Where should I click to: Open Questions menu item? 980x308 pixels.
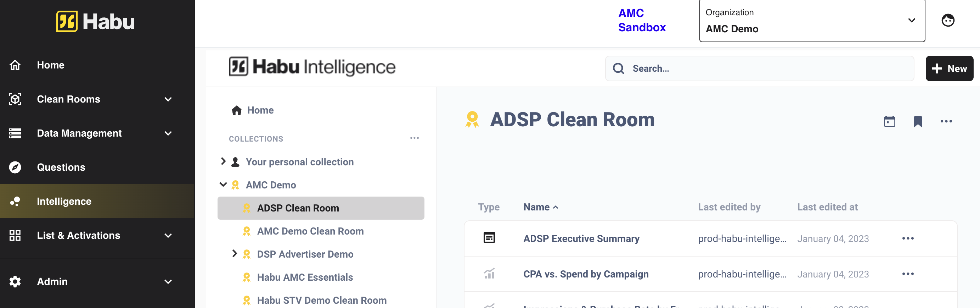point(61,167)
